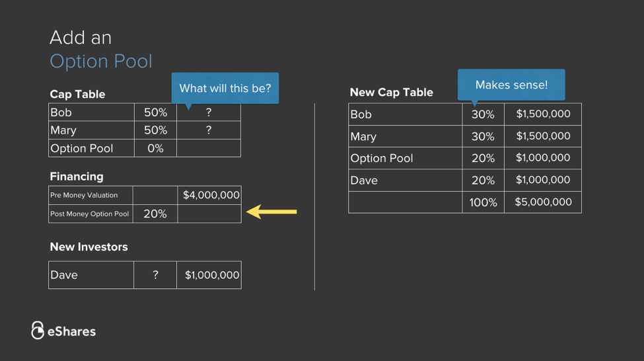This screenshot has height=361, width=644.
Task: Select the Option Pool 0% cell
Action: click(x=155, y=148)
